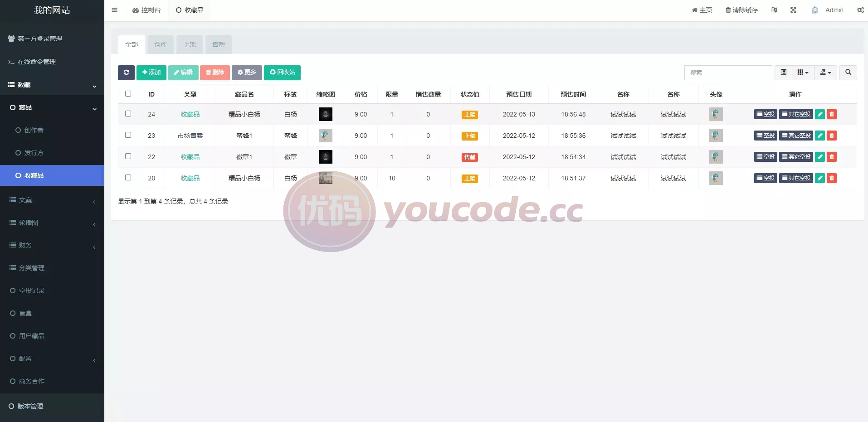The image size is (868, 422).
Task: Click the 搜索 search input field
Action: coord(728,73)
